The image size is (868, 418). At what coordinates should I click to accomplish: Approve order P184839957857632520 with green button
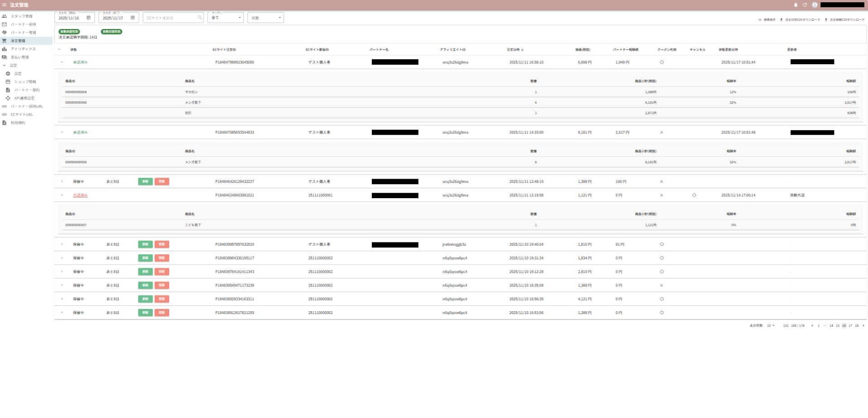(145, 245)
